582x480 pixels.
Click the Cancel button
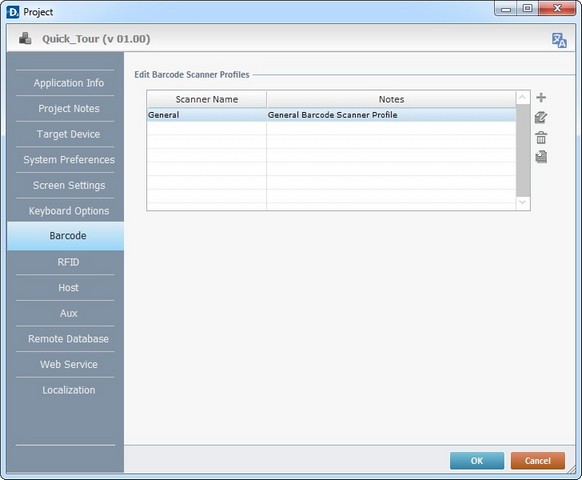538,461
